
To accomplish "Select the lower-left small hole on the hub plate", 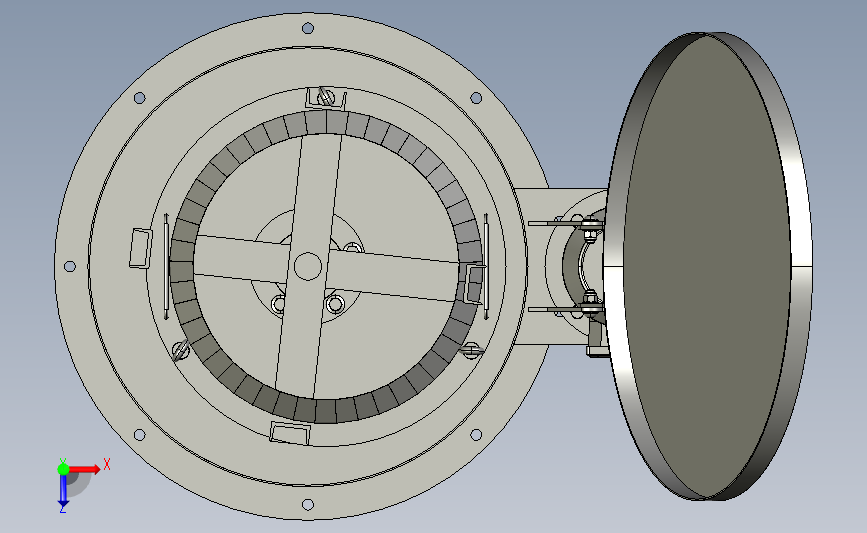I will 279,304.
